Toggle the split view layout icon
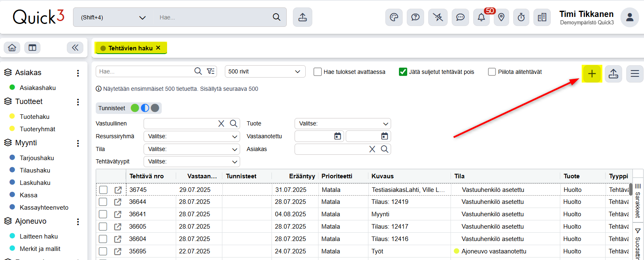 pos(32,48)
